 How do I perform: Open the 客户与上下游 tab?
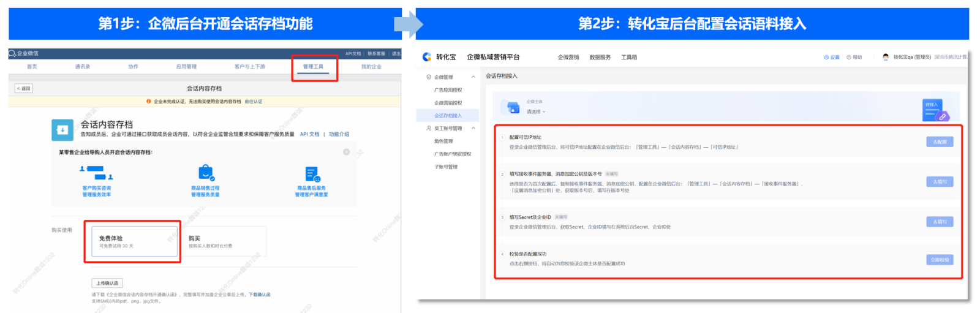tap(250, 66)
